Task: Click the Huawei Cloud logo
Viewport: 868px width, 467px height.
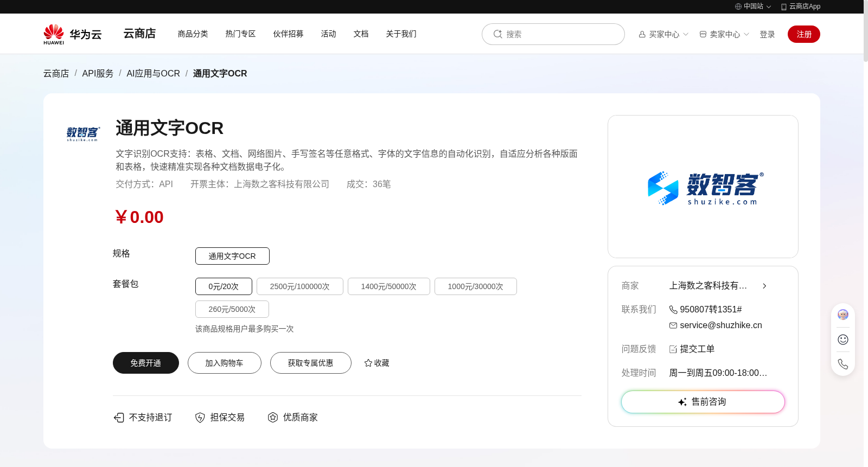Action: [x=72, y=34]
